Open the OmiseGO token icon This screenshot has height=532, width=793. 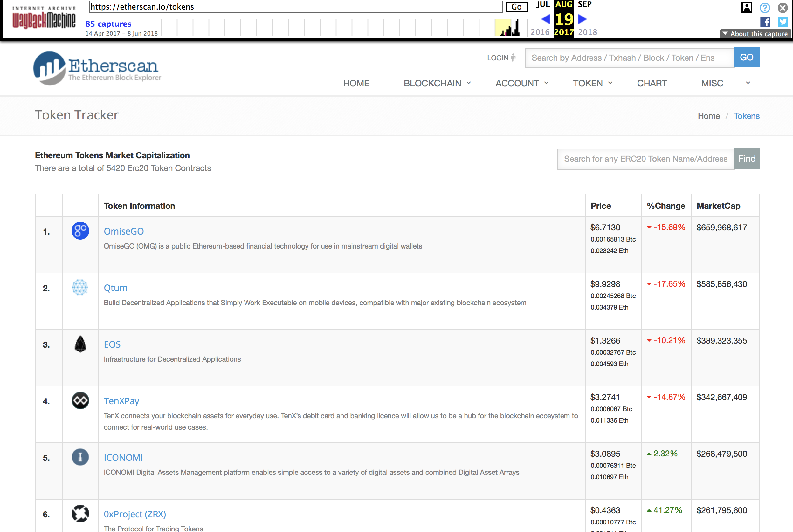pos(80,231)
